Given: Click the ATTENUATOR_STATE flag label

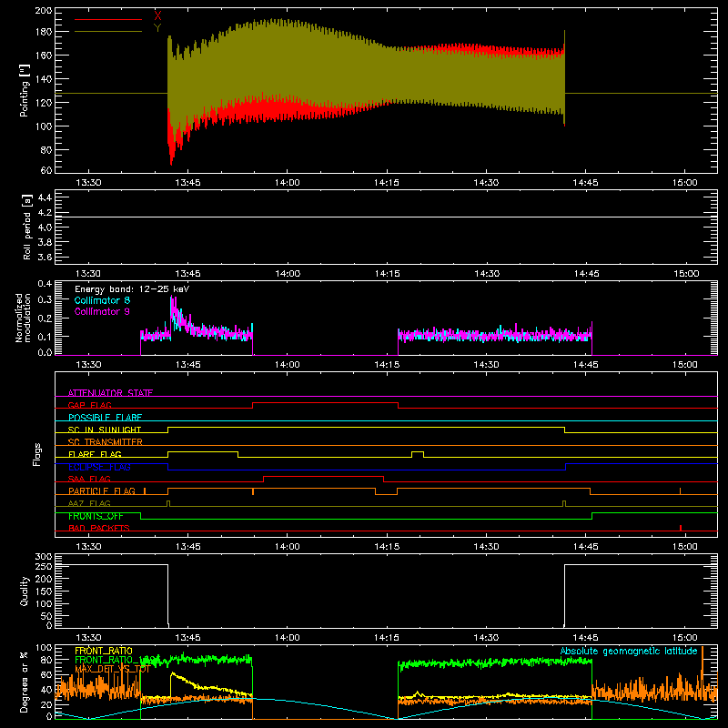Looking at the screenshot, I should coord(110,393).
